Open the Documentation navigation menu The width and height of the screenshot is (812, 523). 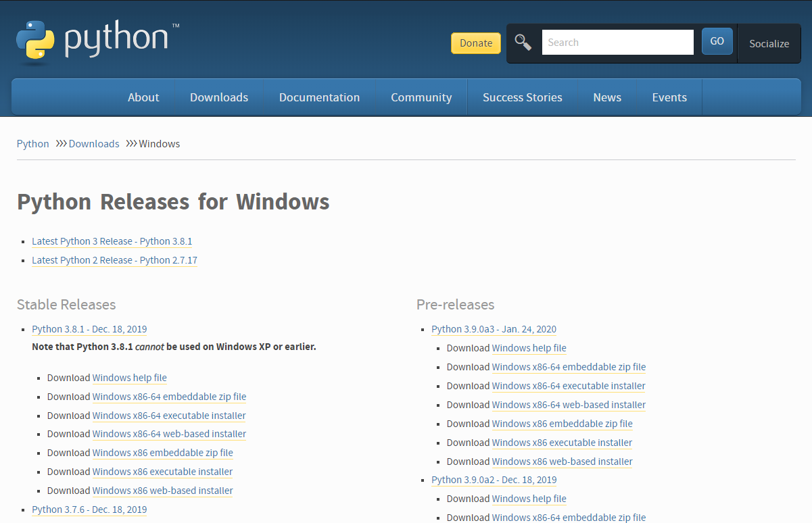click(x=319, y=97)
